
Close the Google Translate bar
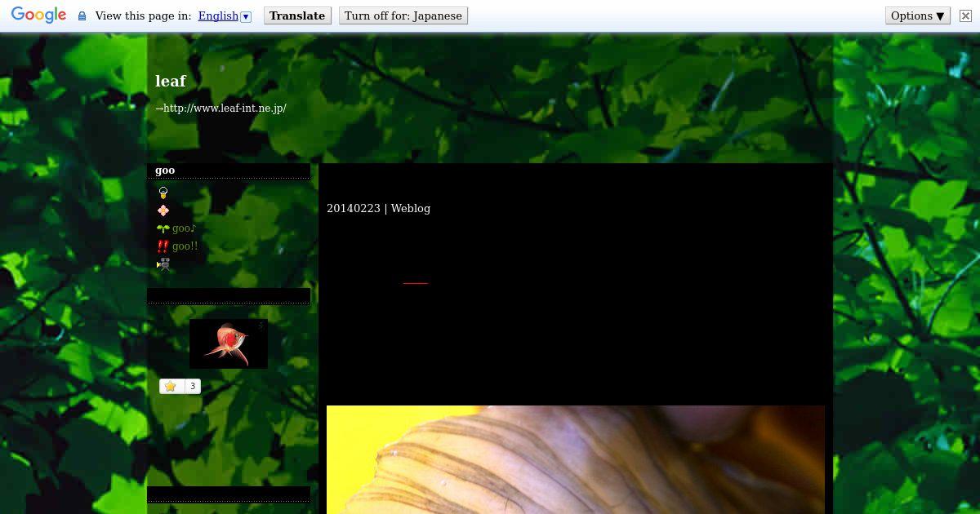[x=965, y=16]
